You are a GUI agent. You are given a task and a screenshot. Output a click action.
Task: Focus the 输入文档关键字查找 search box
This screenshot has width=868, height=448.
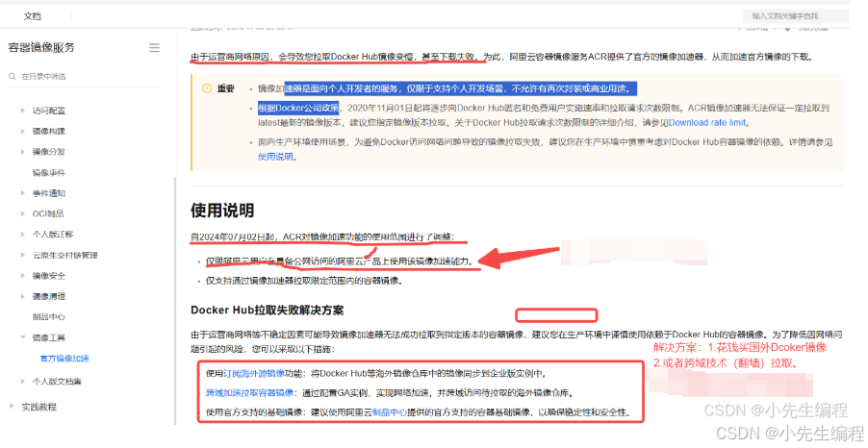click(796, 16)
